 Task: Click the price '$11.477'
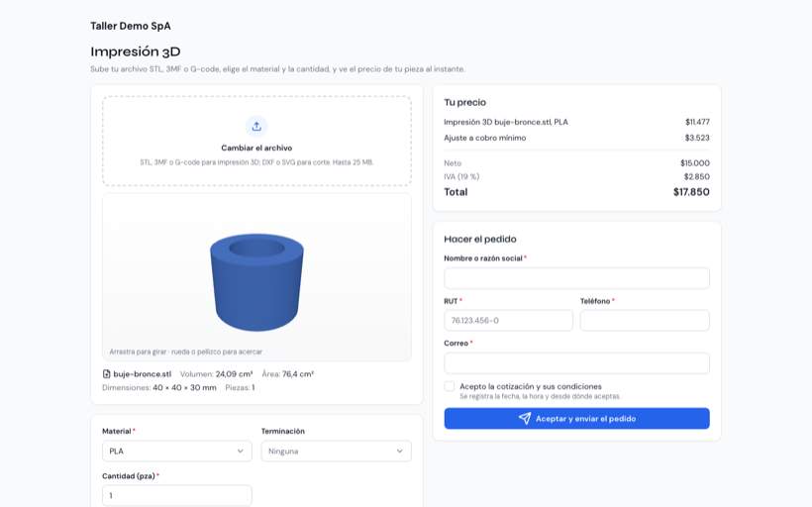(697, 122)
